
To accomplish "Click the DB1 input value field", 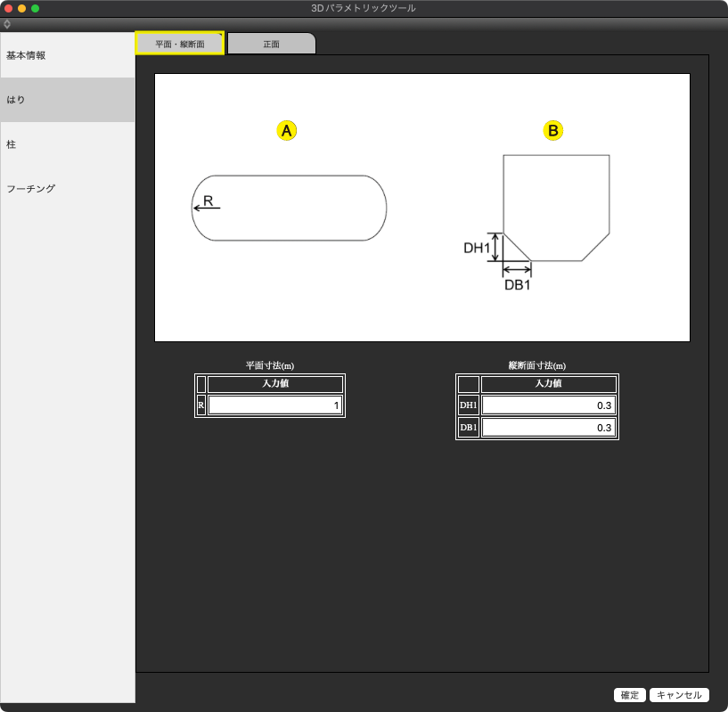I will [549, 428].
